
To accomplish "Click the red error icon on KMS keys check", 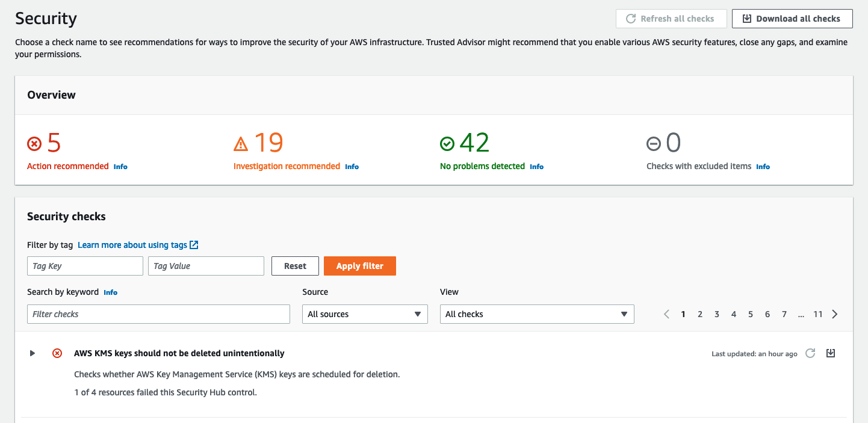I will (57, 353).
